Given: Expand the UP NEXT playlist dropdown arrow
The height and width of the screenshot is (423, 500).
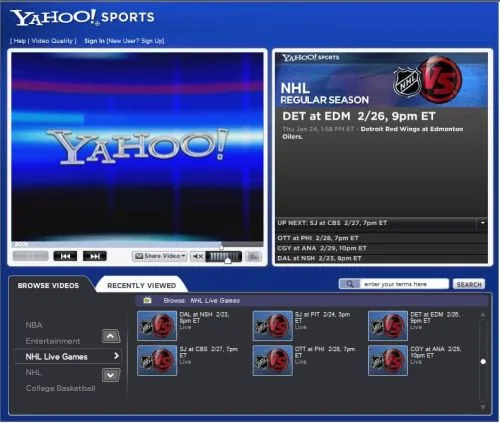Looking at the screenshot, I should point(482,223).
